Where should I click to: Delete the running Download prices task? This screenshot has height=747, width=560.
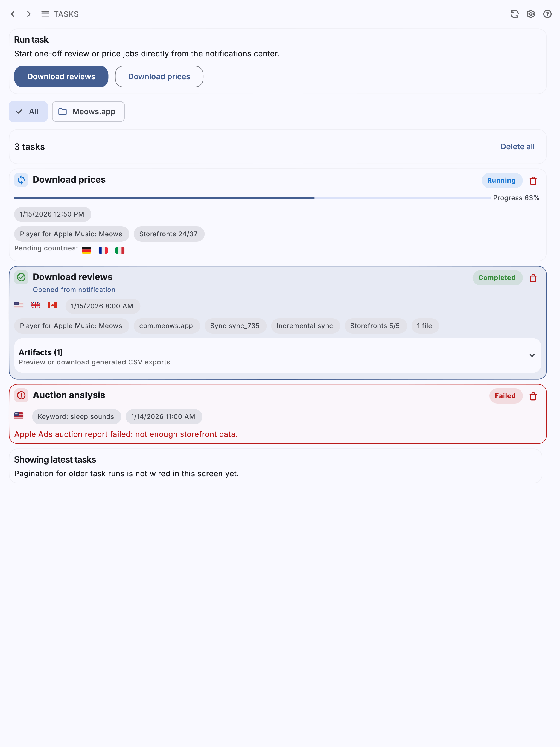[533, 181]
